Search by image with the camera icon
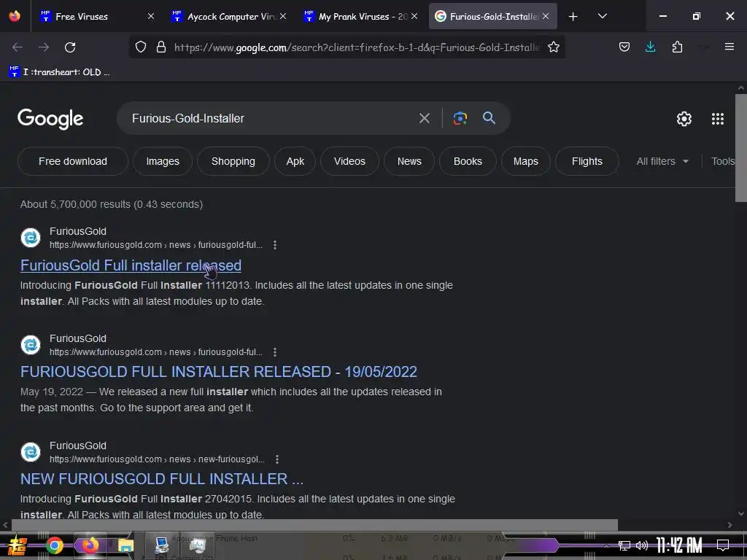The image size is (747, 560). coord(460,118)
